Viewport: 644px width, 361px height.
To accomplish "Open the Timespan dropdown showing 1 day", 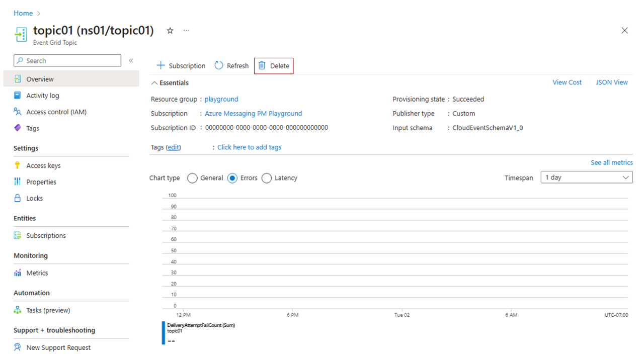I will click(586, 177).
